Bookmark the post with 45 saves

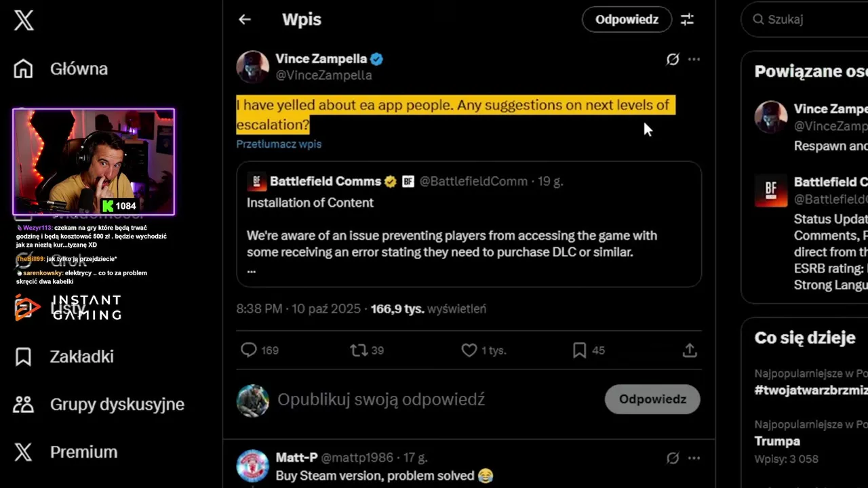tap(579, 350)
